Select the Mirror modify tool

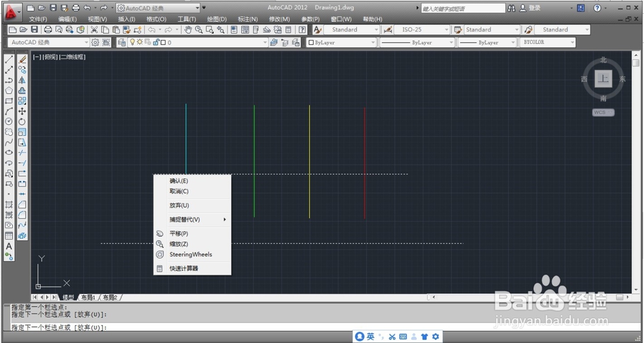[22, 80]
